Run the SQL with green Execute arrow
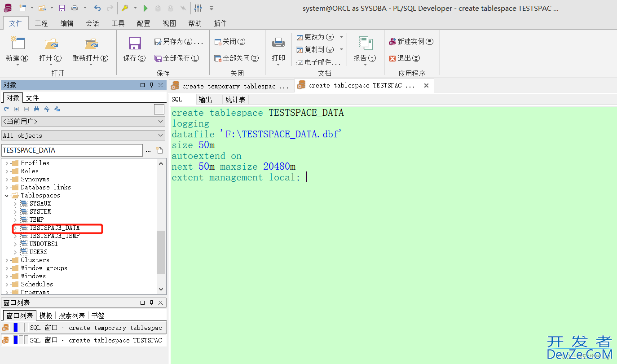 pyautogui.click(x=145, y=8)
